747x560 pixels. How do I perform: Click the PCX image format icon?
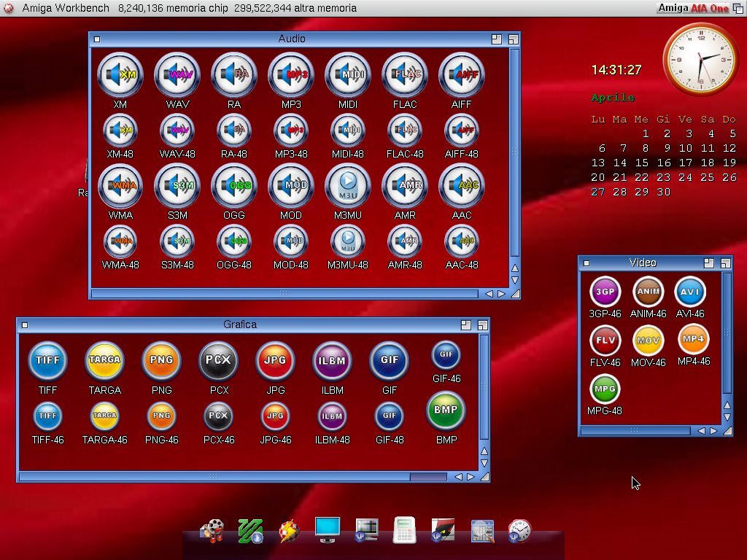218,360
